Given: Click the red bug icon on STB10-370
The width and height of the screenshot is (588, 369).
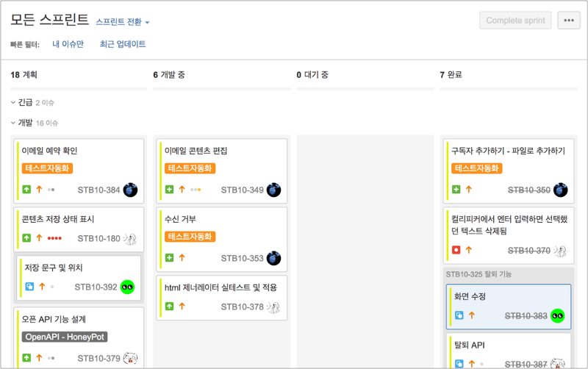Looking at the screenshot, I should point(456,250).
